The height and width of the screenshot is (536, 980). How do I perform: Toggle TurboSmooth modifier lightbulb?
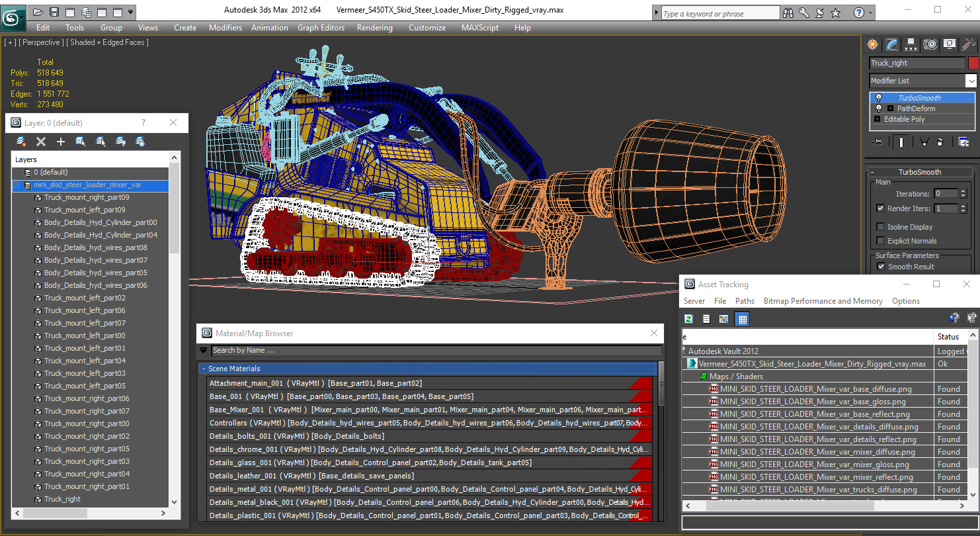879,98
